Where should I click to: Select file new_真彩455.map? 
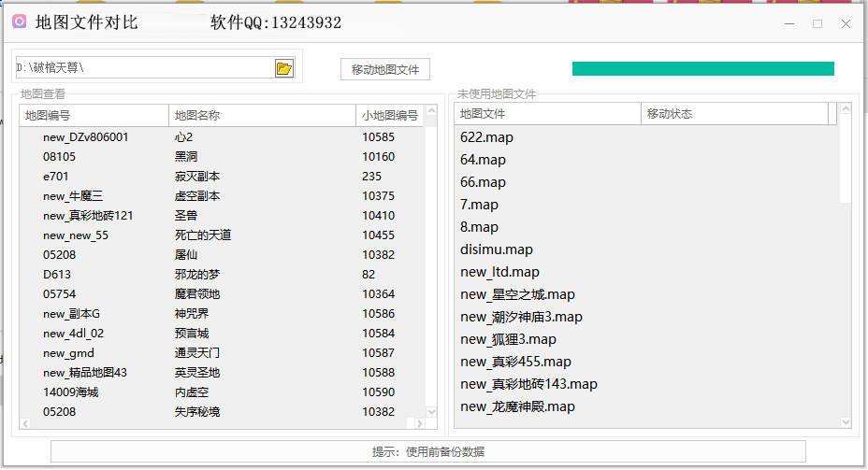pos(516,362)
